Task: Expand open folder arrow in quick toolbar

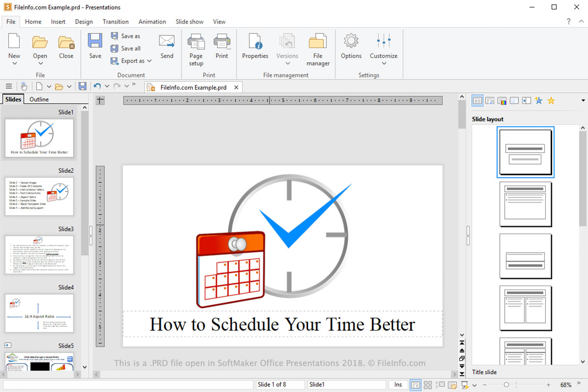Action: pyautogui.click(x=69, y=87)
